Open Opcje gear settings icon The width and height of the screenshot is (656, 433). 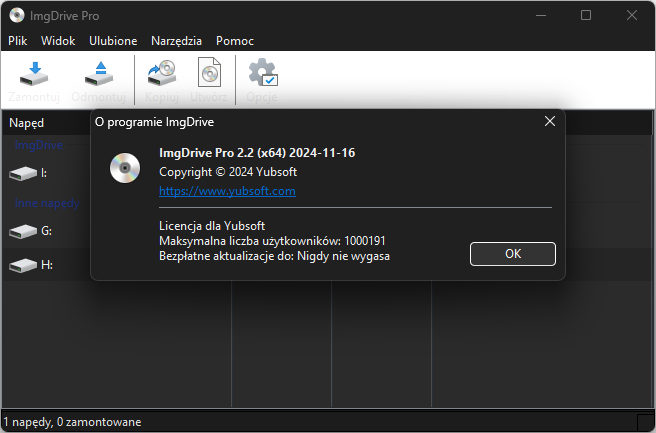pyautogui.click(x=263, y=72)
